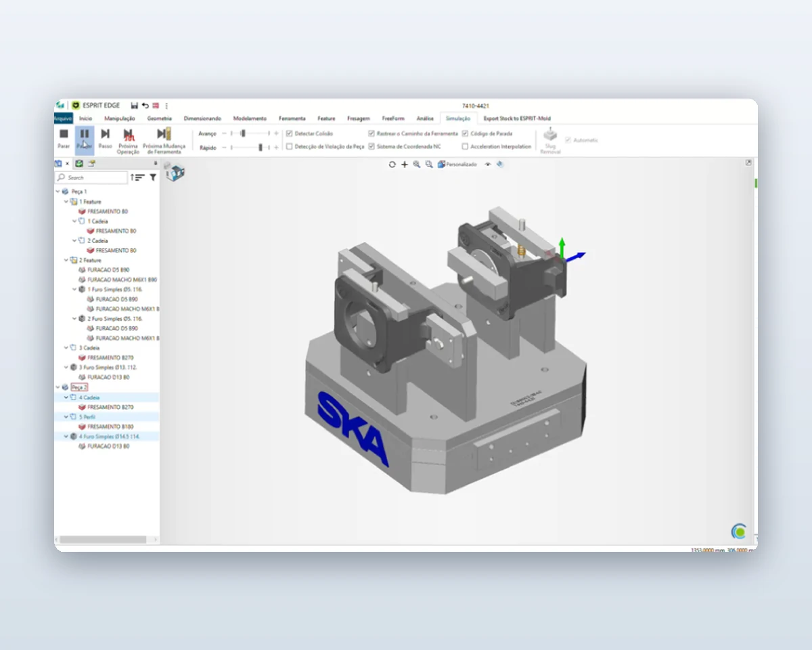Select the first panel tab icon
Image resolution: width=812 pixels, height=650 pixels.
(x=58, y=163)
